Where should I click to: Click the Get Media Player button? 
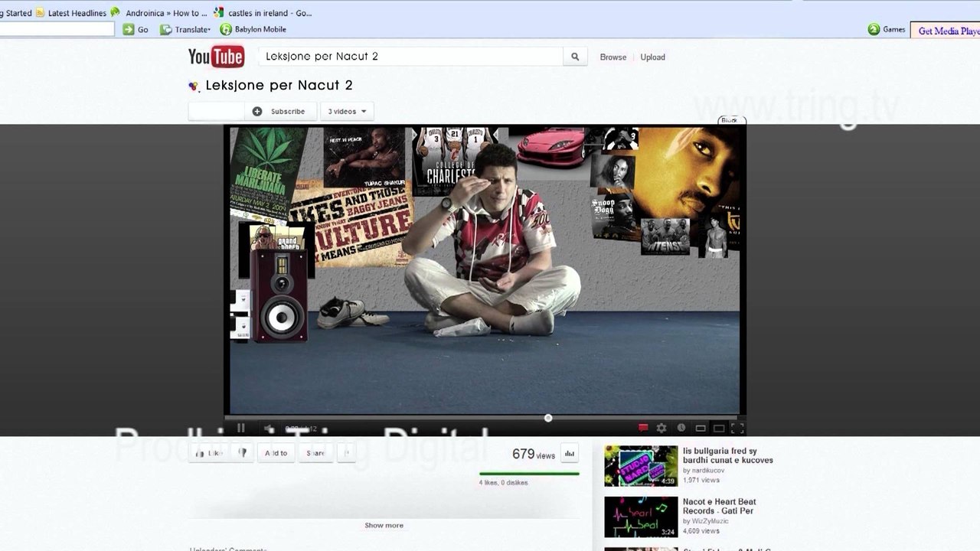tap(947, 31)
